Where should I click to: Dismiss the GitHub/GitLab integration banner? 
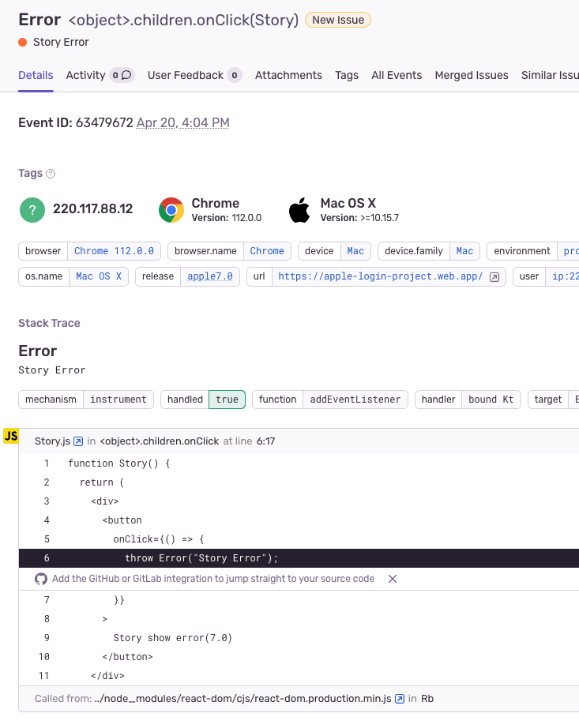click(x=393, y=579)
